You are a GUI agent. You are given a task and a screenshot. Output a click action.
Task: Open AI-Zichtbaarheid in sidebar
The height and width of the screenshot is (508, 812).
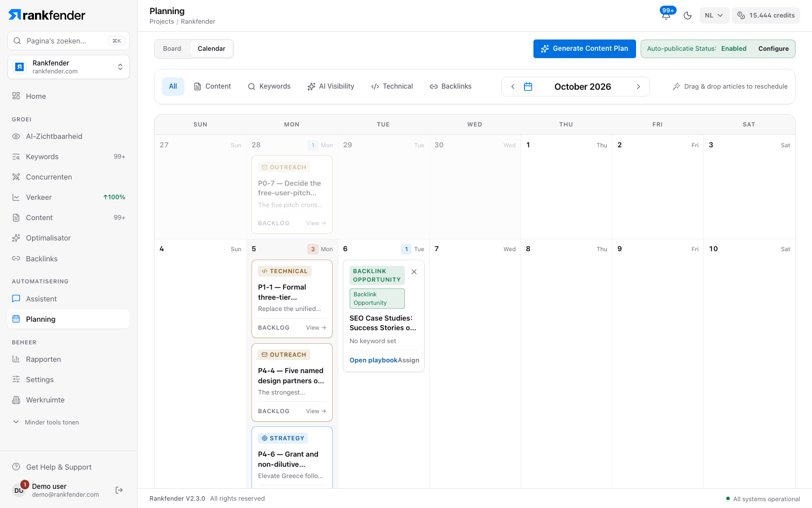pyautogui.click(x=68, y=136)
